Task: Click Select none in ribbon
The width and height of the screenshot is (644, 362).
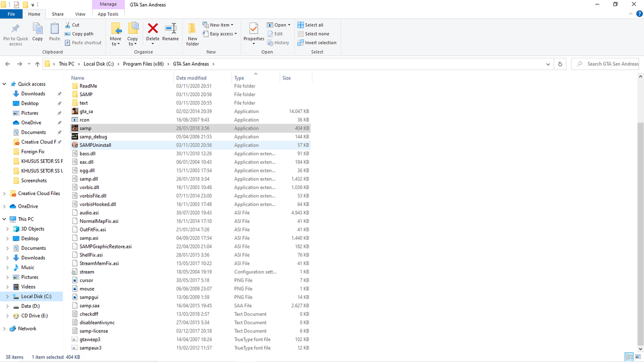Action: (313, 34)
